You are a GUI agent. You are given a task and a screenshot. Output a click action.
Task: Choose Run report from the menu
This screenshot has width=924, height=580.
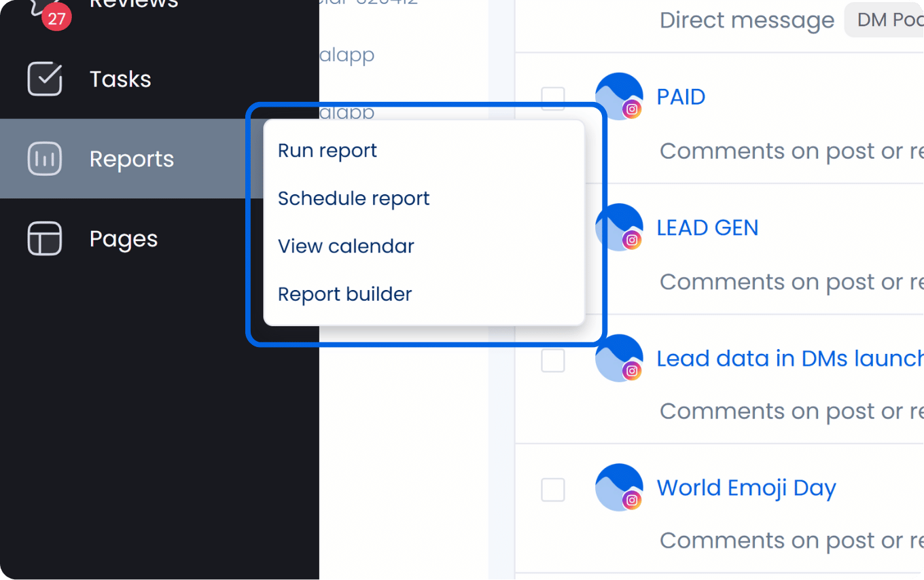pyautogui.click(x=327, y=150)
